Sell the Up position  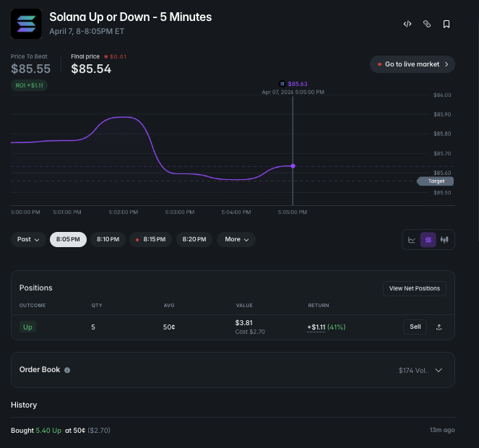(415, 327)
